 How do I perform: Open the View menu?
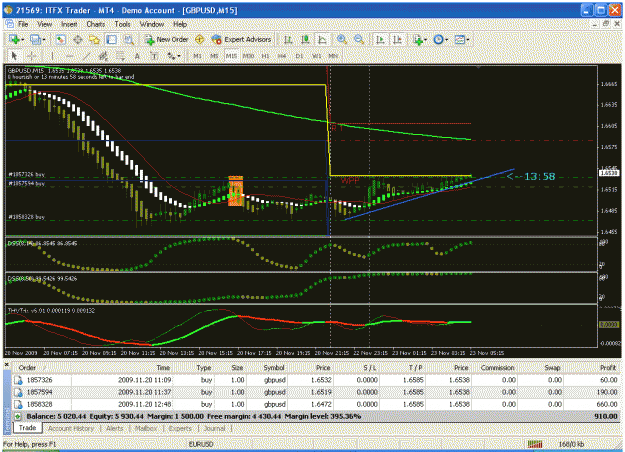point(45,24)
